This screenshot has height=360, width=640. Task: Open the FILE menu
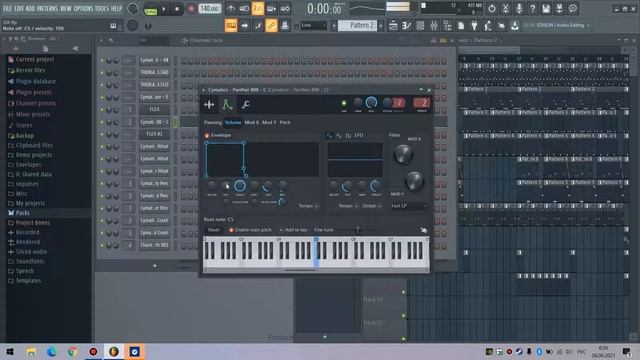tap(7, 8)
